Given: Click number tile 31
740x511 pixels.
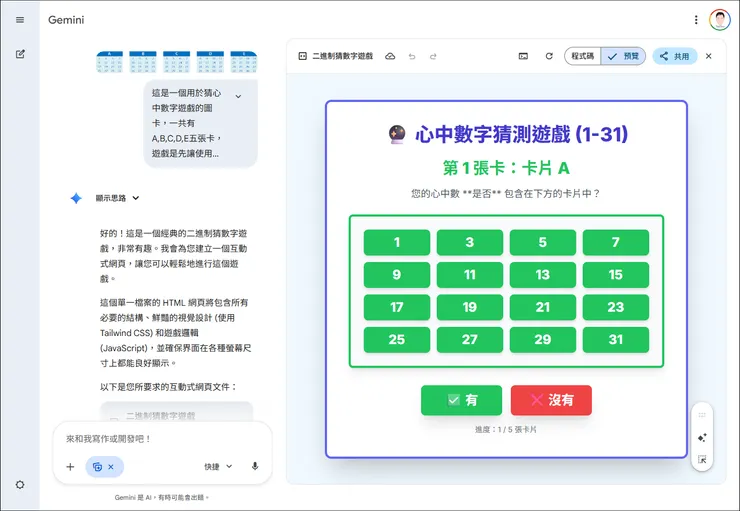Looking at the screenshot, I should 616,340.
